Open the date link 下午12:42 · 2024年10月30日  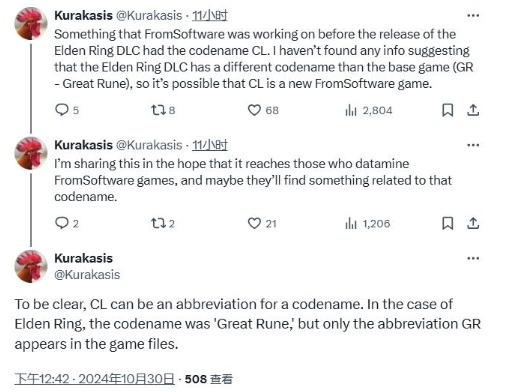tap(94, 379)
